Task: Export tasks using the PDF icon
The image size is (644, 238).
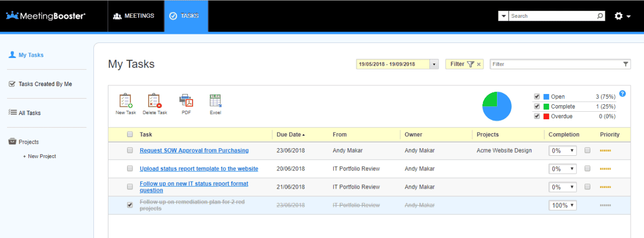Action: pyautogui.click(x=186, y=100)
